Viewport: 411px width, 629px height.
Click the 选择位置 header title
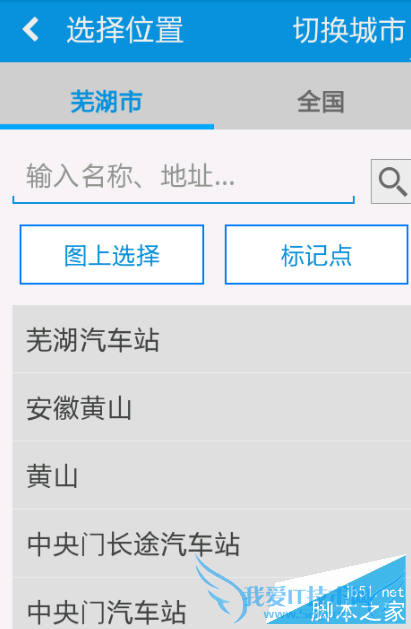click(x=125, y=30)
